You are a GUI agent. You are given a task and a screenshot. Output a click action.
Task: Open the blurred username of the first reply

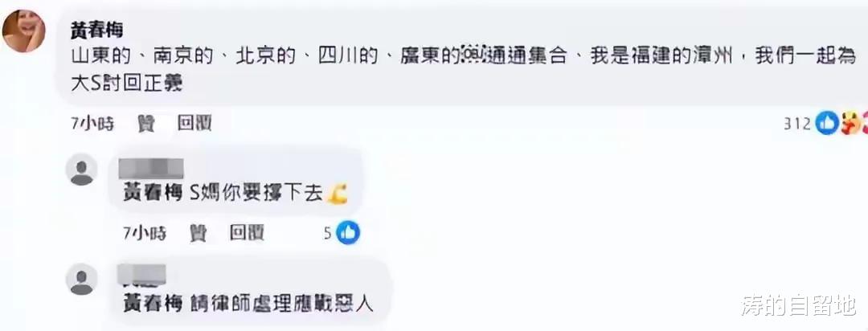point(151,168)
